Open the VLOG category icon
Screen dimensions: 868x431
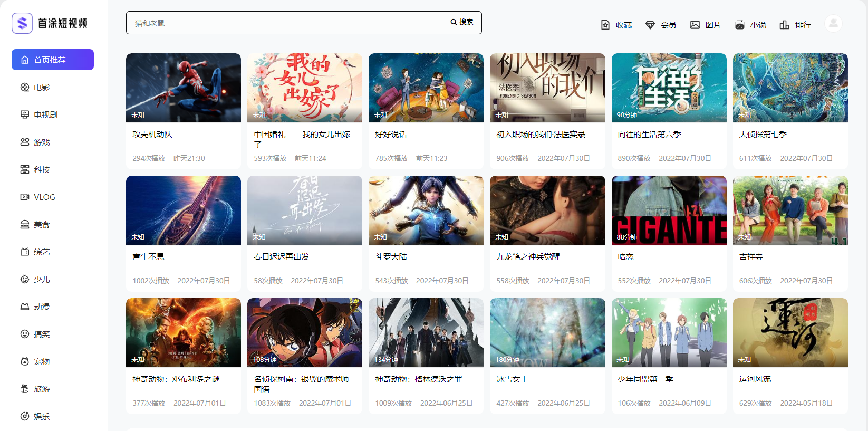click(25, 197)
